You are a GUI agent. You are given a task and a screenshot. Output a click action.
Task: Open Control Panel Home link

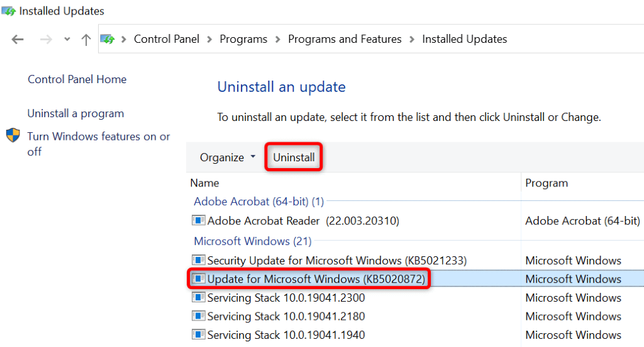coord(77,79)
